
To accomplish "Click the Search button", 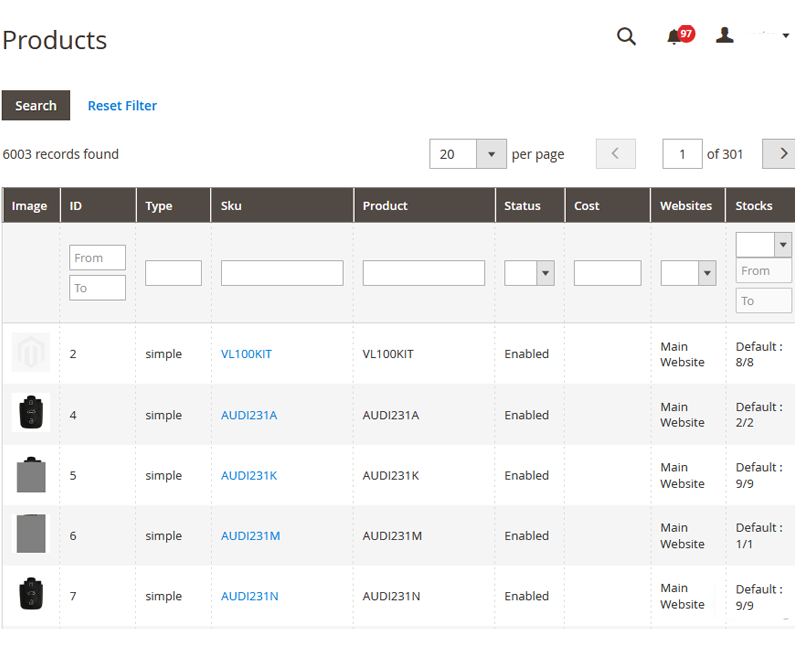I will tap(36, 105).
